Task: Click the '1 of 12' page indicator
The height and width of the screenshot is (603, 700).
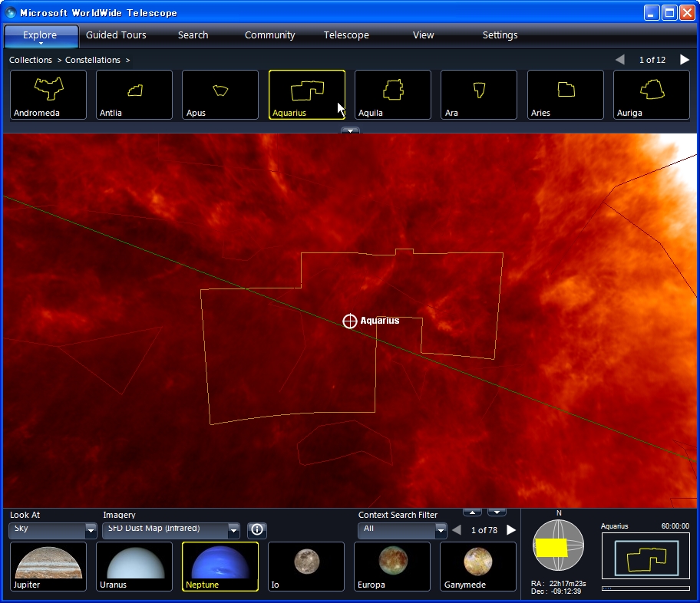Action: click(x=652, y=60)
